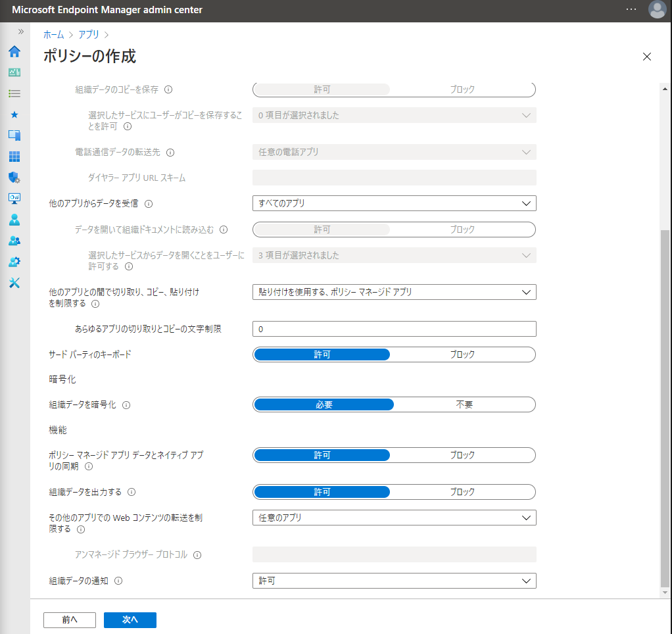The width and height of the screenshot is (672, 634).
Task: Open the Groups people icon
Action: point(14,241)
